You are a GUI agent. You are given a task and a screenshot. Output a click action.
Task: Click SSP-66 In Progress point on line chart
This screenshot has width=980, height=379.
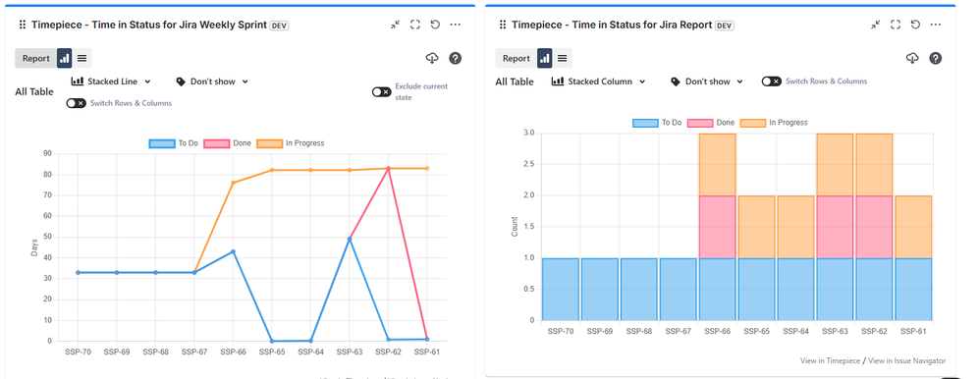tap(233, 183)
